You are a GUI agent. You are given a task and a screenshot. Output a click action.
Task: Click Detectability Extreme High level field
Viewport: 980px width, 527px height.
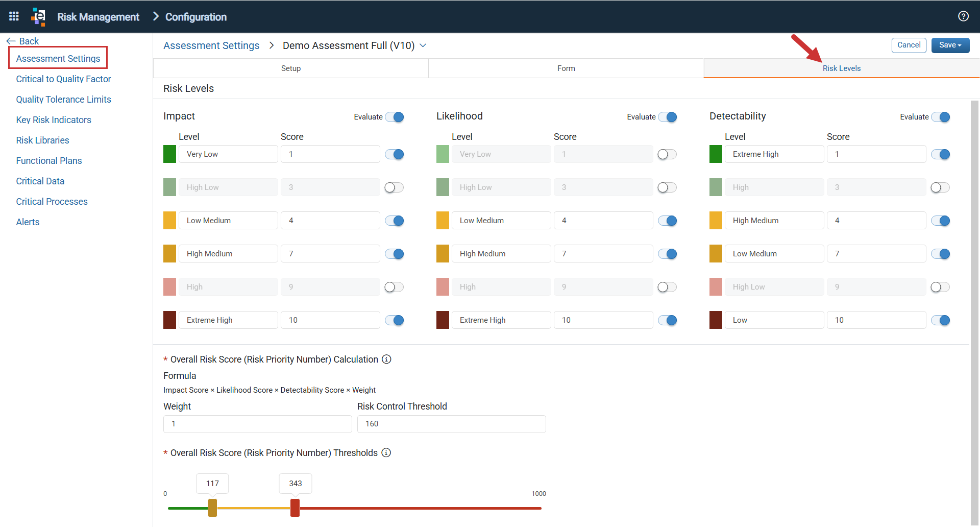[x=774, y=154]
